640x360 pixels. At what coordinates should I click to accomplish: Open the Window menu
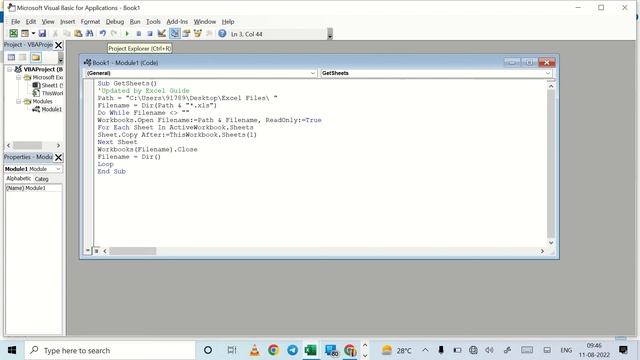[x=204, y=22]
